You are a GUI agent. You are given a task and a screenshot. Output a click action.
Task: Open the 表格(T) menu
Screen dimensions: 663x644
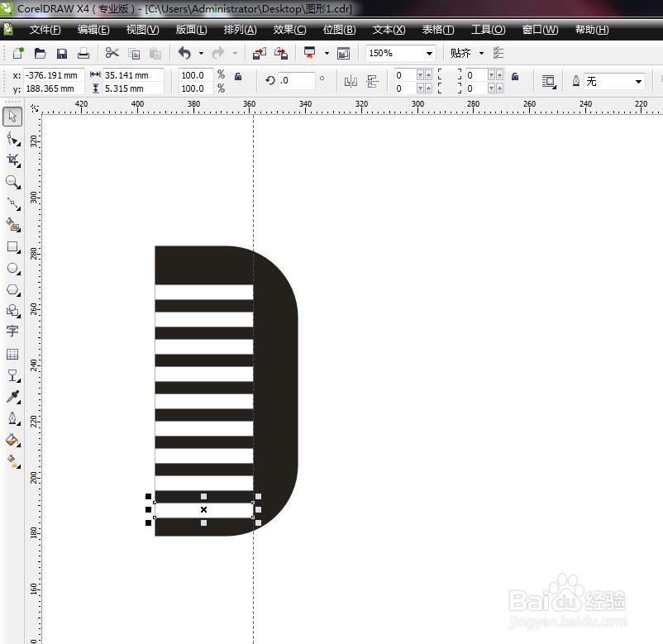click(438, 30)
